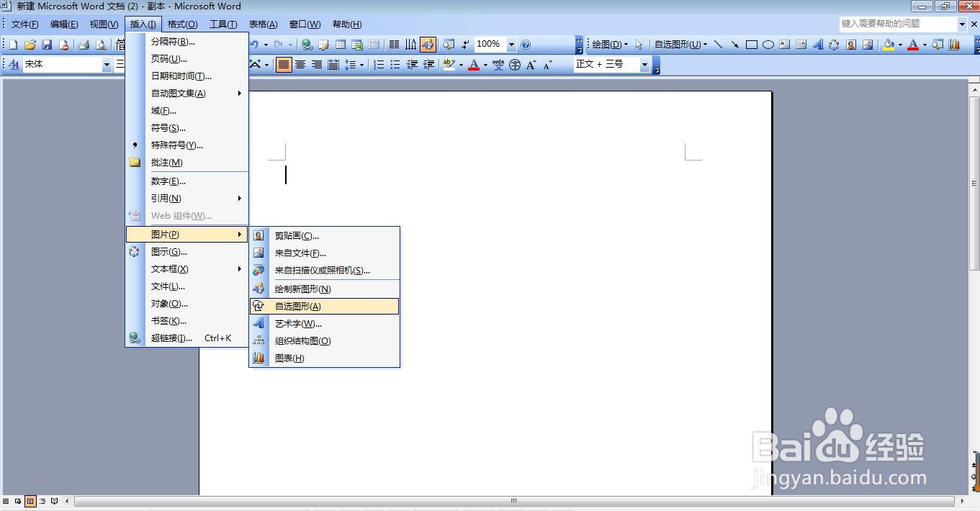Open the Line Spacing dropdown arrow

[x=361, y=65]
